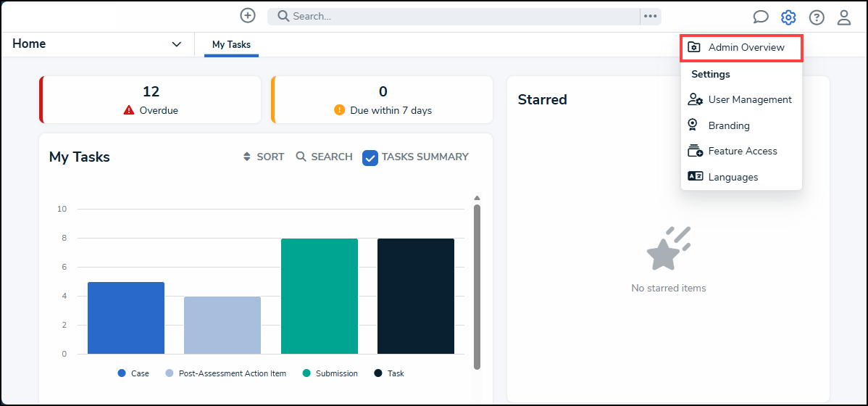Click the dark navy Task bar
868x406 pixels.
pyautogui.click(x=416, y=296)
